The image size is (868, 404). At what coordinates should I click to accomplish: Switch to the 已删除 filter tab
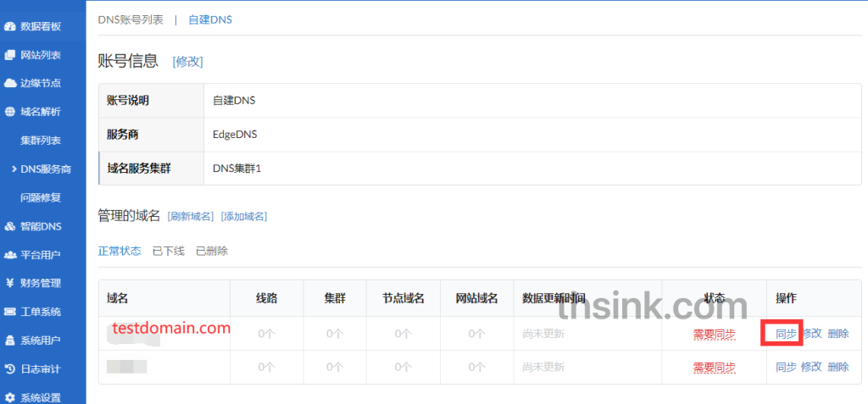point(212,251)
